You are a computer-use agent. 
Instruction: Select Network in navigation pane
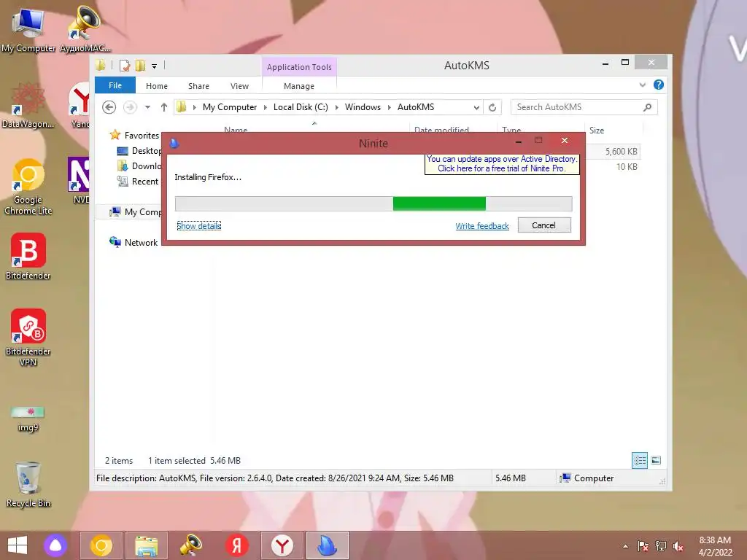tap(133, 242)
